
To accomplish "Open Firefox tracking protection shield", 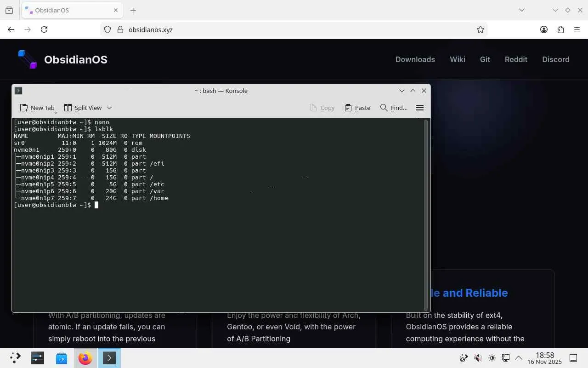I will coord(107,29).
